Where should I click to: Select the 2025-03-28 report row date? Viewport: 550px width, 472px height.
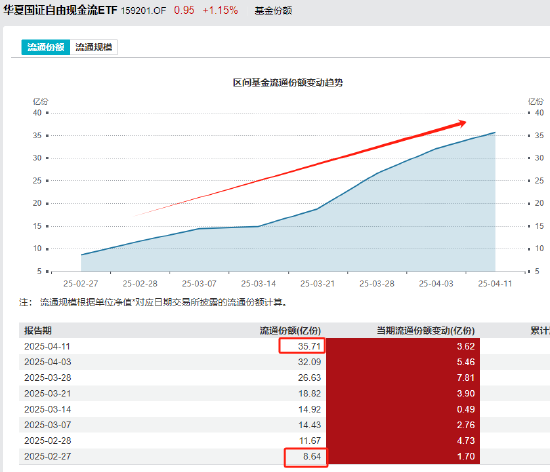[x=47, y=378]
